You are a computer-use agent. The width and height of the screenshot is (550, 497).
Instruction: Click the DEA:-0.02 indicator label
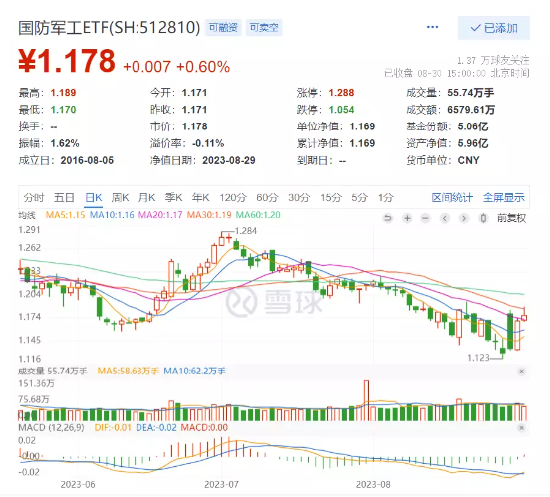pyautogui.click(x=156, y=428)
